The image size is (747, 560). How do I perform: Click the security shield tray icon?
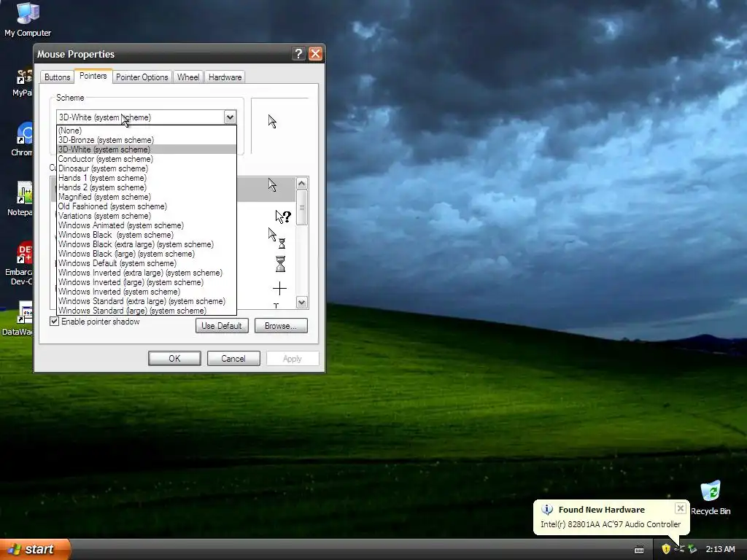click(665, 549)
